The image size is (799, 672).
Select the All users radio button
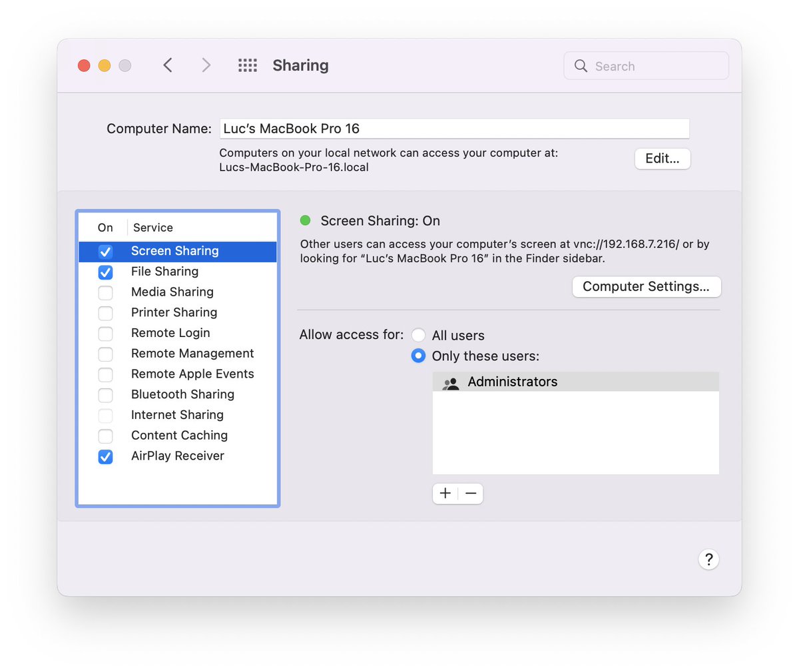click(x=418, y=335)
